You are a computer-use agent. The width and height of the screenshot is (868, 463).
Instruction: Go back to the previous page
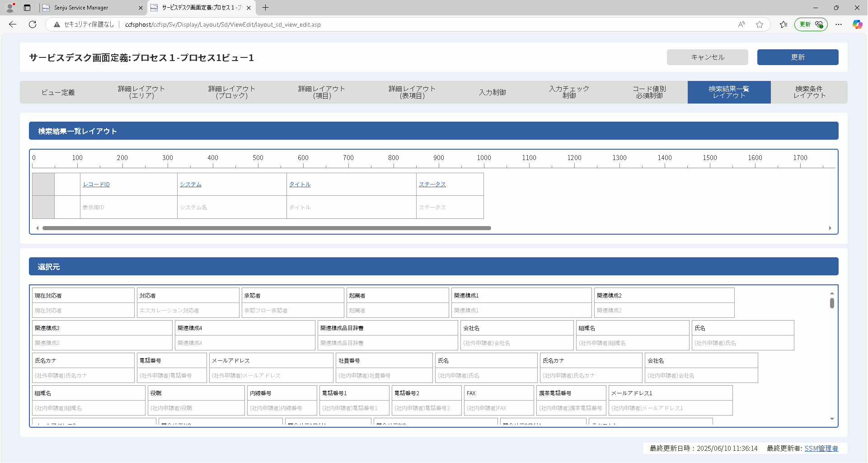(13, 24)
